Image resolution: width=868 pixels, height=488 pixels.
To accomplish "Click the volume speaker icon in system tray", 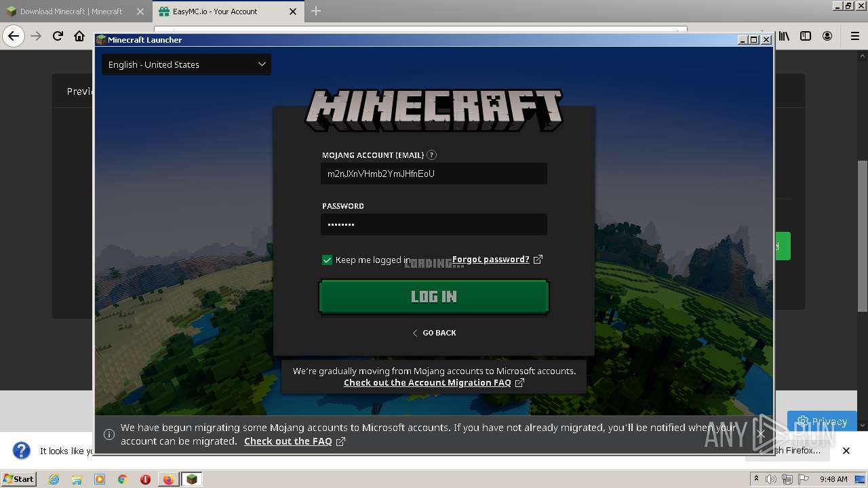I will click(771, 479).
